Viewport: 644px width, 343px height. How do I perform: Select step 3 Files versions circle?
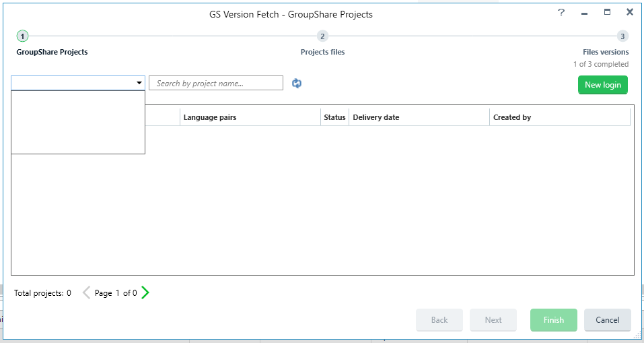coord(622,36)
